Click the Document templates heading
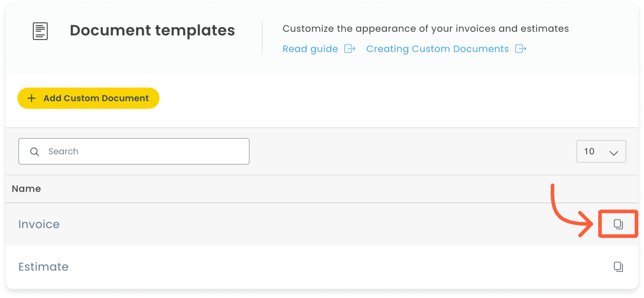Image resolution: width=644 pixels, height=298 pixels. pos(152,30)
